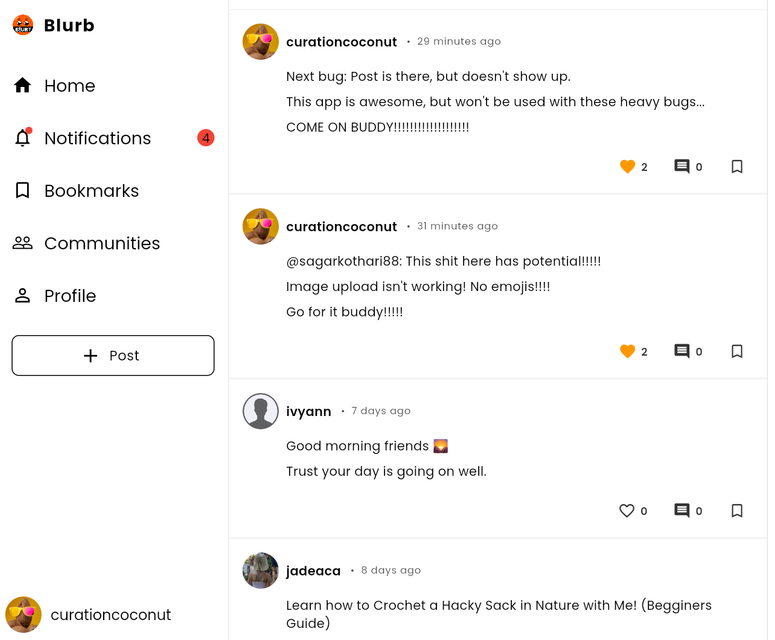Bookmark ivyann's Good morning post

[x=737, y=511]
